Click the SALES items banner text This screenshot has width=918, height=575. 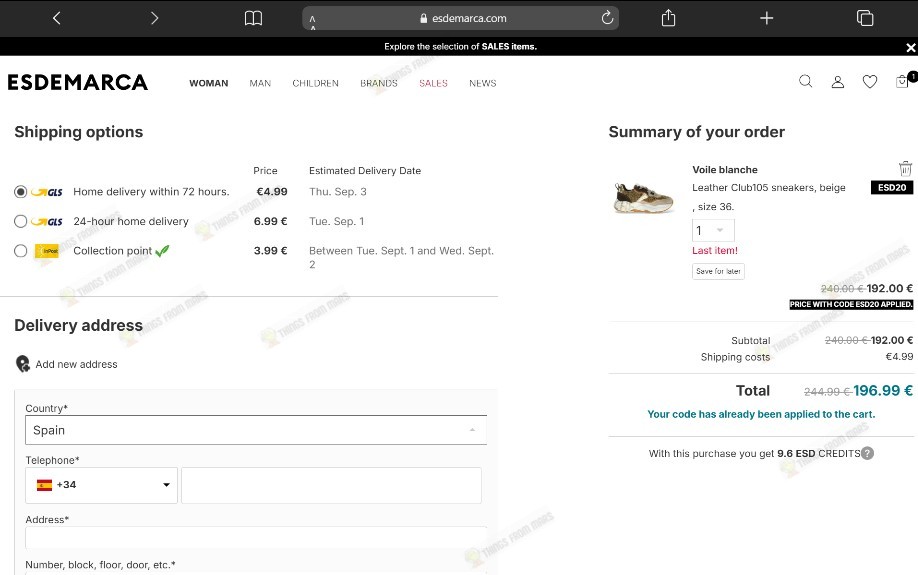click(460, 46)
